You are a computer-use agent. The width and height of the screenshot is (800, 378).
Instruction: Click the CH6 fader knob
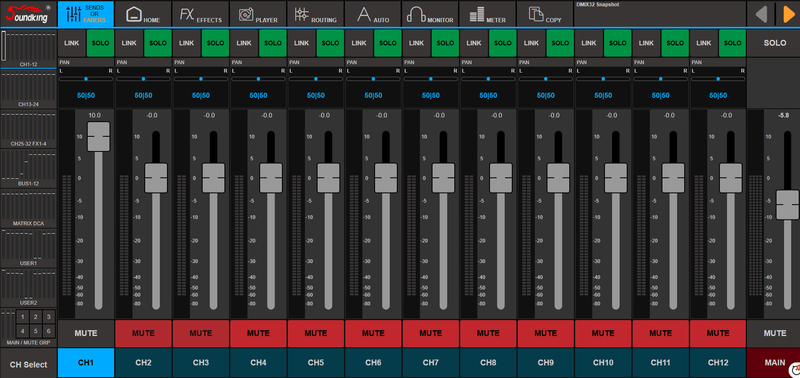(386, 178)
